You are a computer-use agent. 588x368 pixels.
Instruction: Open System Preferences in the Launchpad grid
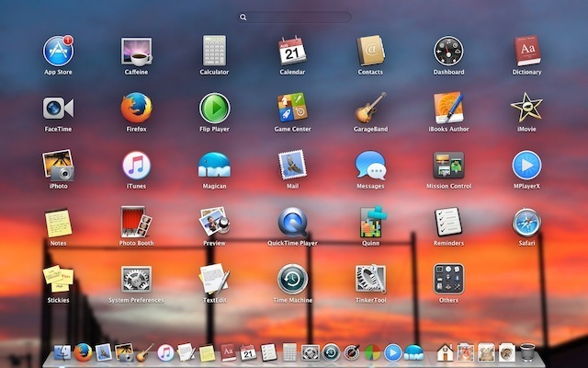point(136,280)
